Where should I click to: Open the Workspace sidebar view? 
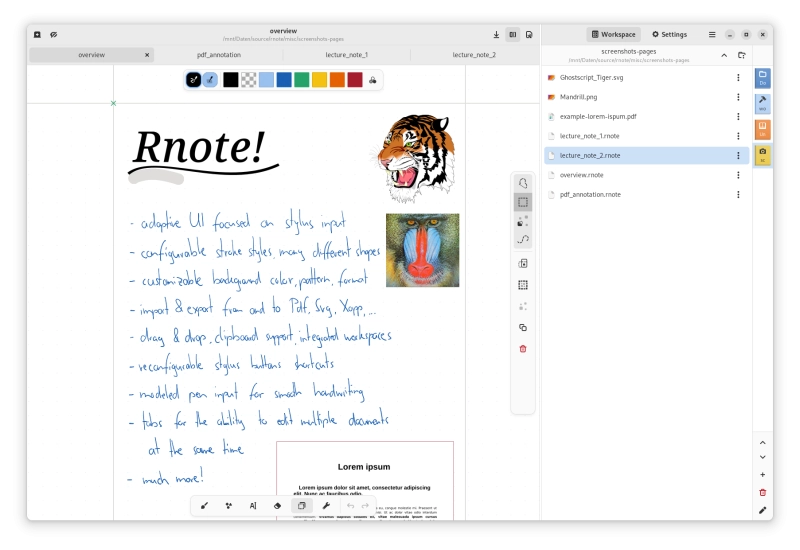(x=613, y=34)
